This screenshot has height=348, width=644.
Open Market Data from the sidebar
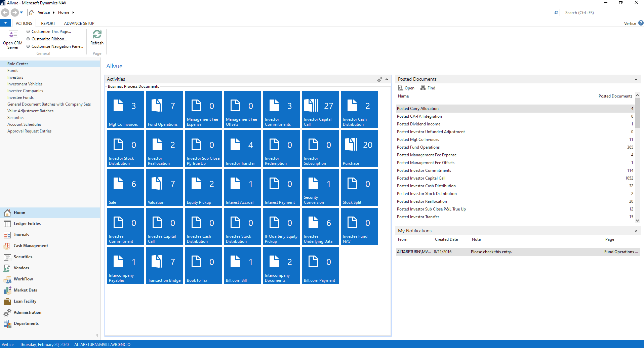pyautogui.click(x=25, y=290)
